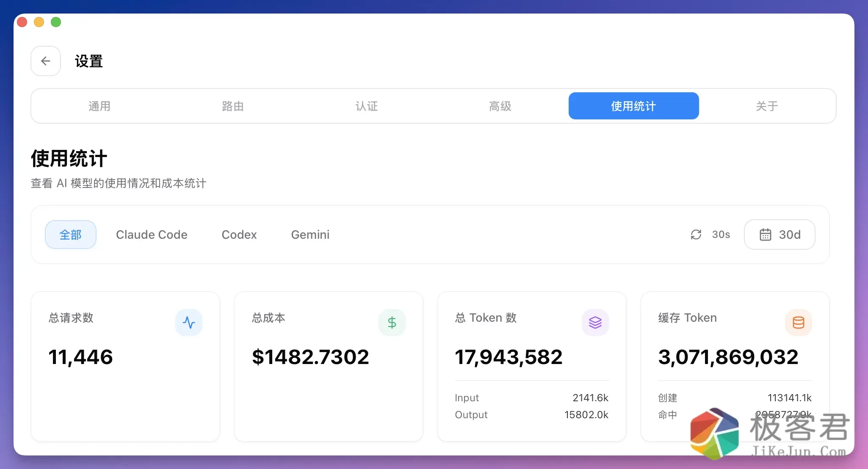Click the Output value 15802.0k

586,415
